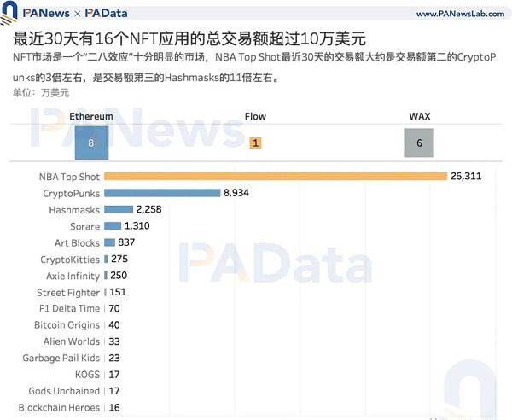Click the value 26,311
512x420 pixels.
[466, 177]
